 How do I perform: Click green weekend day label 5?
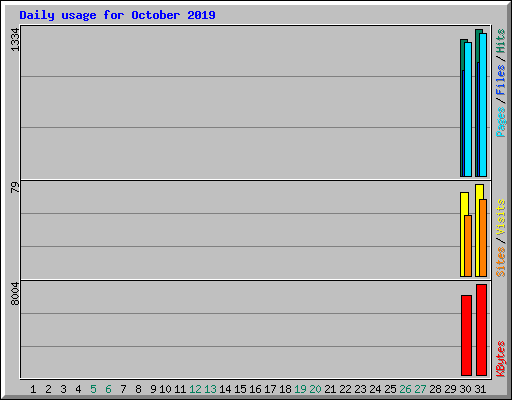coord(93,389)
